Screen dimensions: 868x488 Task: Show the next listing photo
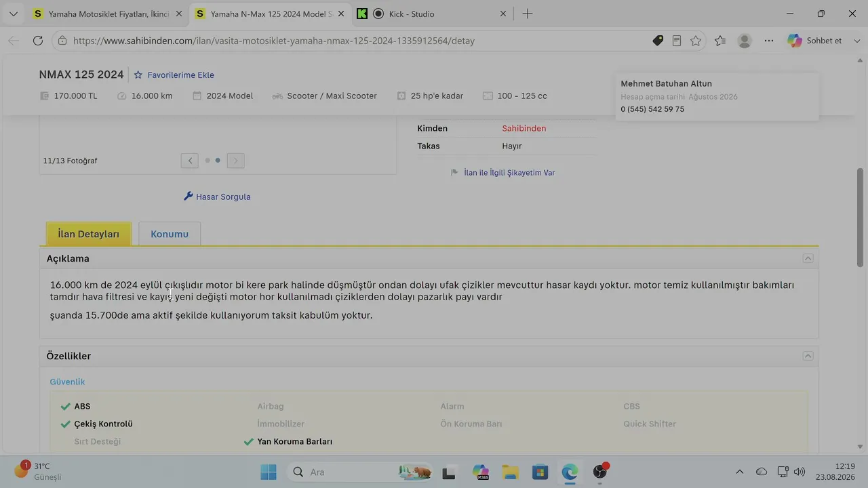tap(235, 161)
